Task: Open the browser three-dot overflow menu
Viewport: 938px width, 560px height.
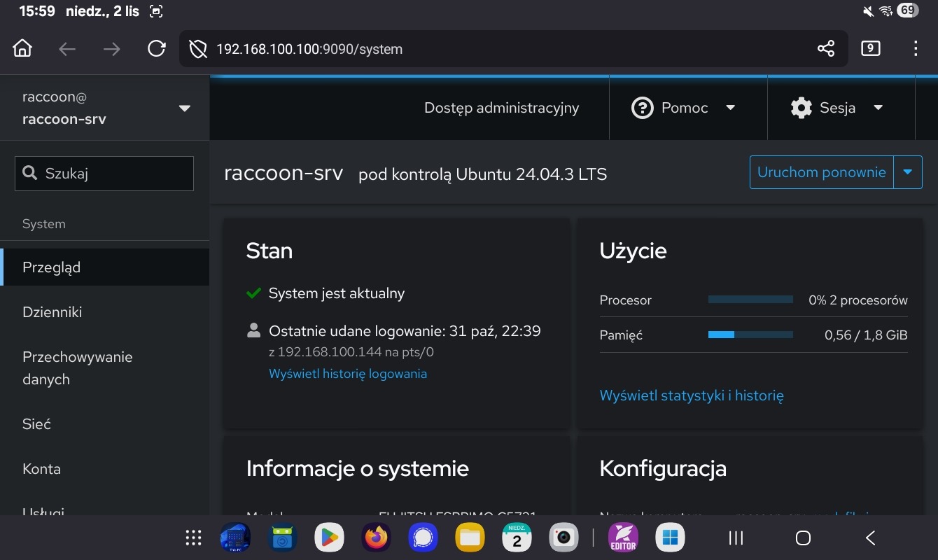Action: tap(915, 49)
